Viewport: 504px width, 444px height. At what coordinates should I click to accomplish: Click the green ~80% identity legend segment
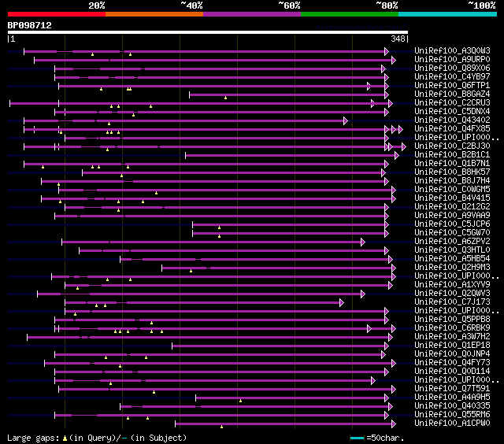(x=350, y=14)
